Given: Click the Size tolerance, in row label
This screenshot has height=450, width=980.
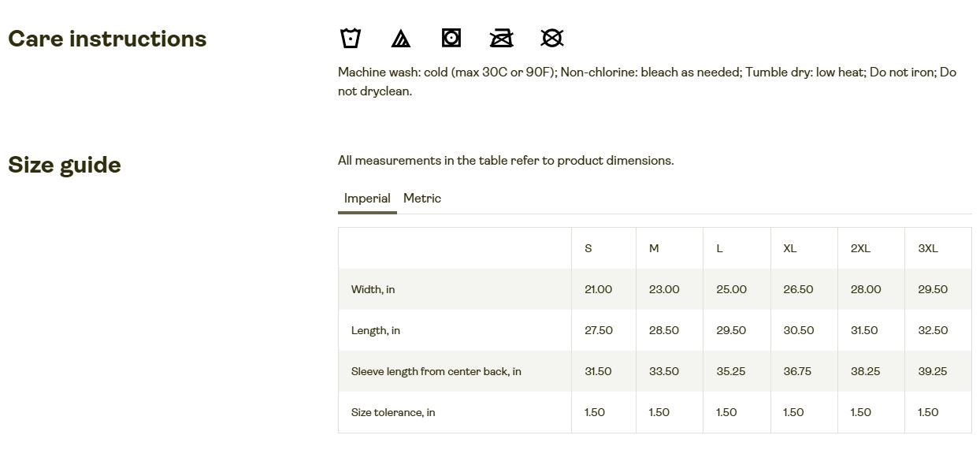Looking at the screenshot, I should point(393,412).
